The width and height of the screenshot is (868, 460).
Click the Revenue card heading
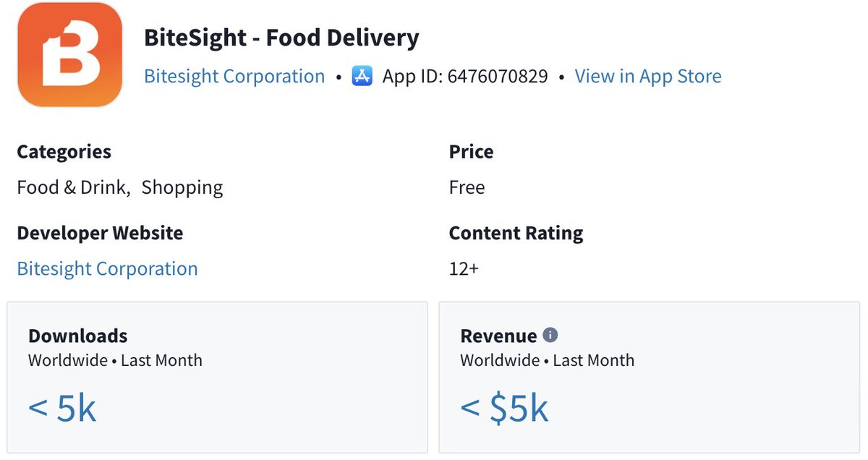(498, 336)
